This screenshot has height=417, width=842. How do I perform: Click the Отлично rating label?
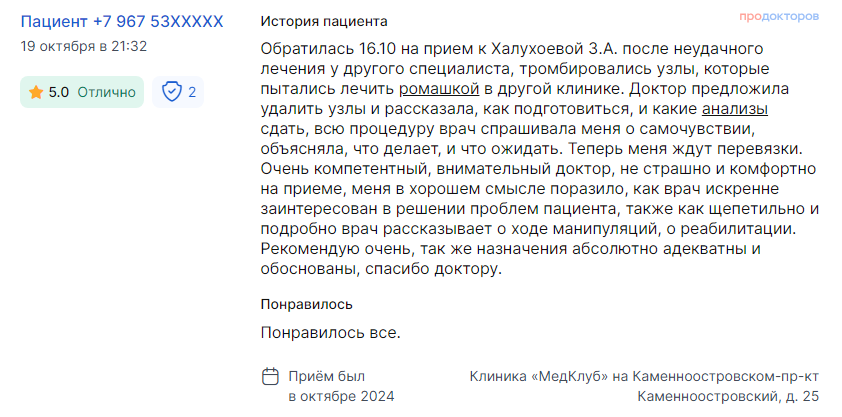pos(106,92)
